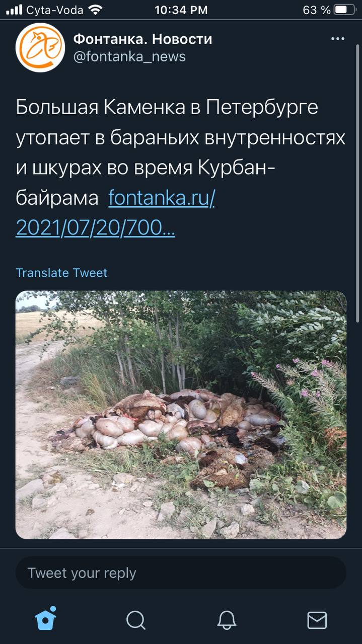Open the @fontanka_news handle profile
The height and width of the screenshot is (644, 362).
[129, 57]
